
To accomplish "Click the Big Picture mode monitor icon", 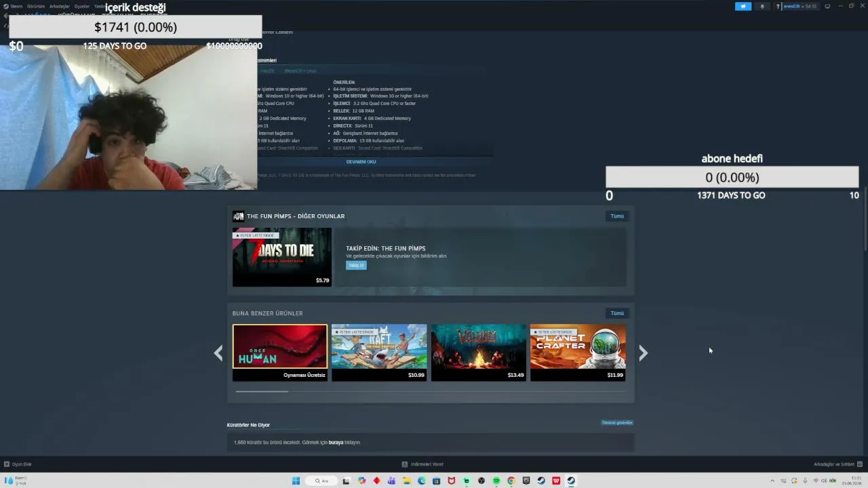I will point(827,6).
